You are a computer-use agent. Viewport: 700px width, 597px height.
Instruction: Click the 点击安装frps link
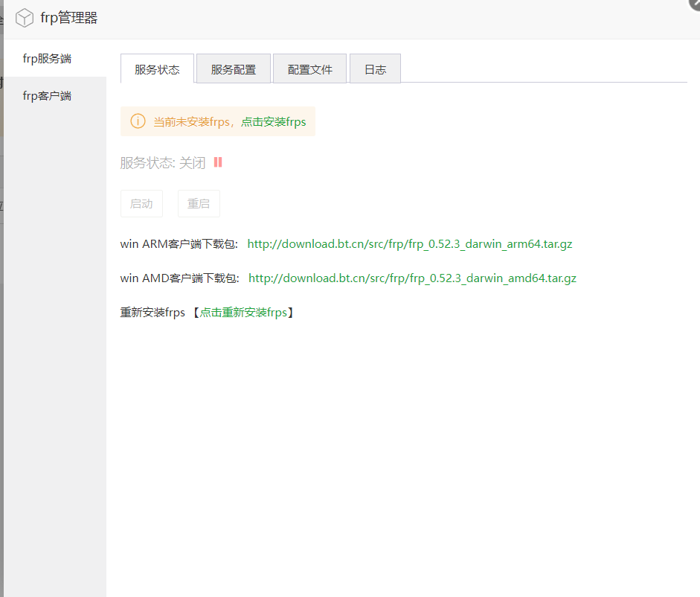point(273,122)
